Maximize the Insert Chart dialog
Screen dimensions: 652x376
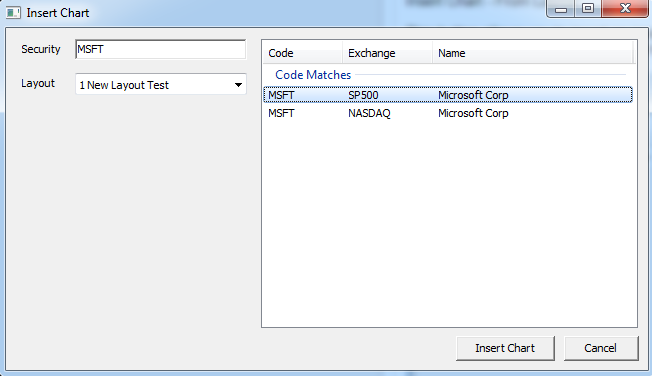[588, 8]
